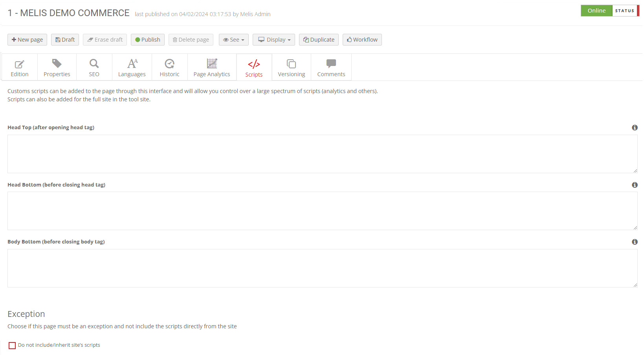Open the Comments tab
644x355 pixels.
pos(331,68)
